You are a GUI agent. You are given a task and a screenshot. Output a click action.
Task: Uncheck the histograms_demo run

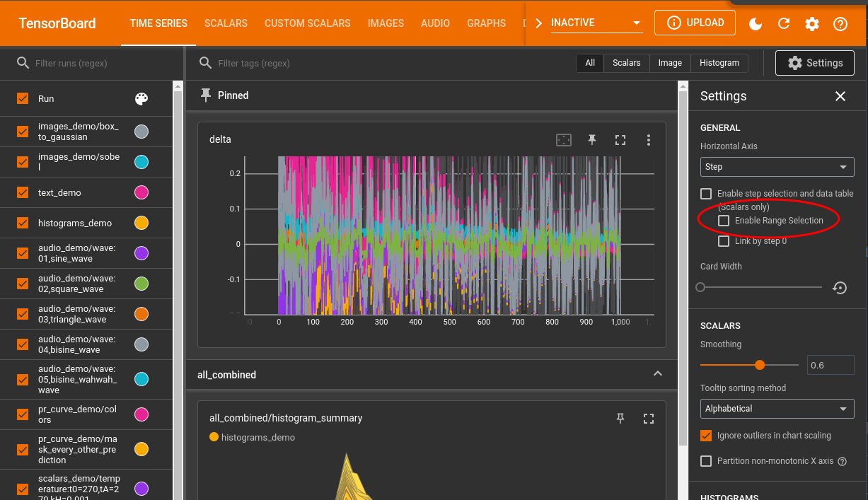pos(22,223)
